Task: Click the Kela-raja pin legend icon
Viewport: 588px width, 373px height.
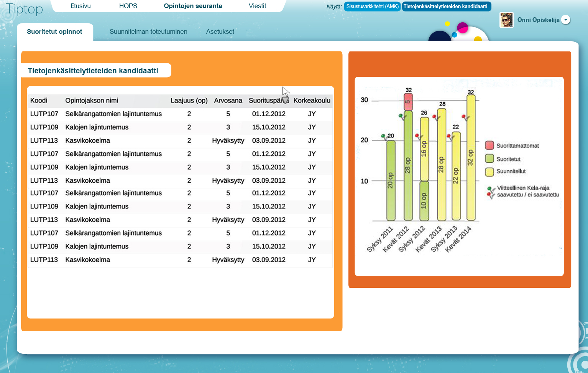Action: pos(491,192)
